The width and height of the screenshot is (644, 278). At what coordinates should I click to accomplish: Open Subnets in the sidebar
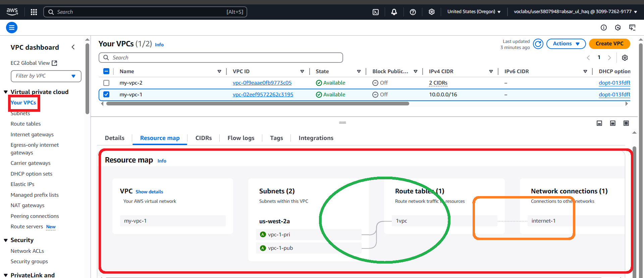pos(20,113)
